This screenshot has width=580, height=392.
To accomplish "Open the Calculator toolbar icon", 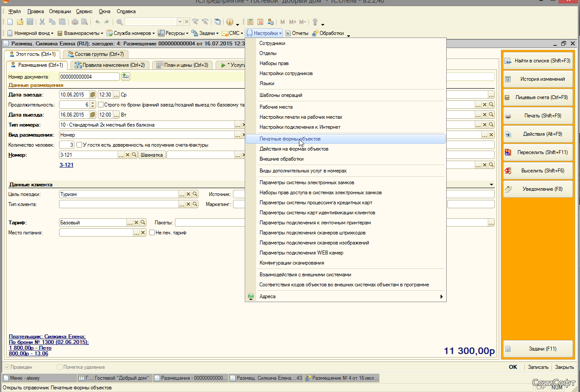I will pos(250,22).
